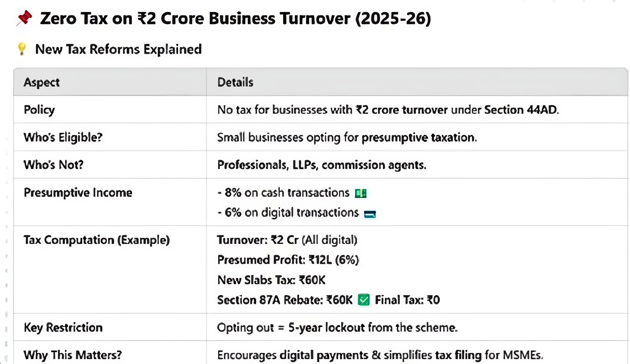The width and height of the screenshot is (630, 364).
Task: Select the Presumptive Income row label
Action: pos(78,193)
